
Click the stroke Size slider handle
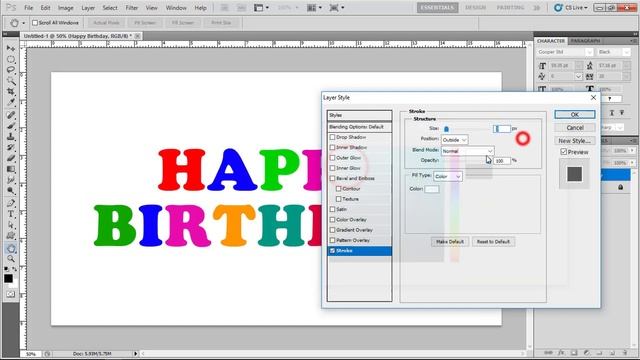click(x=446, y=129)
